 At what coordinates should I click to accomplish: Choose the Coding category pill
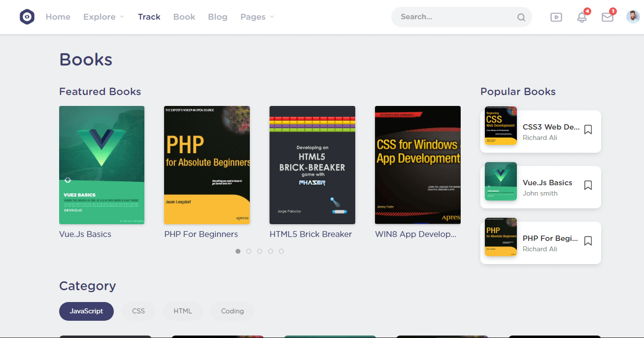click(x=232, y=311)
